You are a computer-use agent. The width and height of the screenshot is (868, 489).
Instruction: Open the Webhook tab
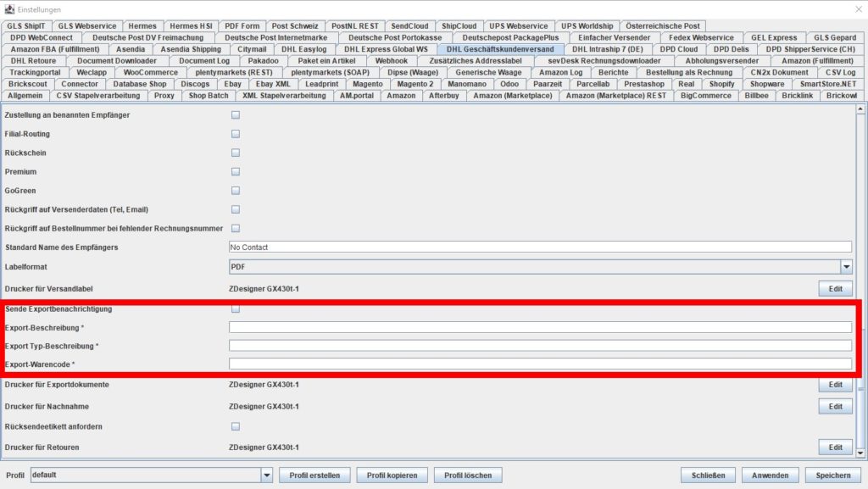[392, 61]
